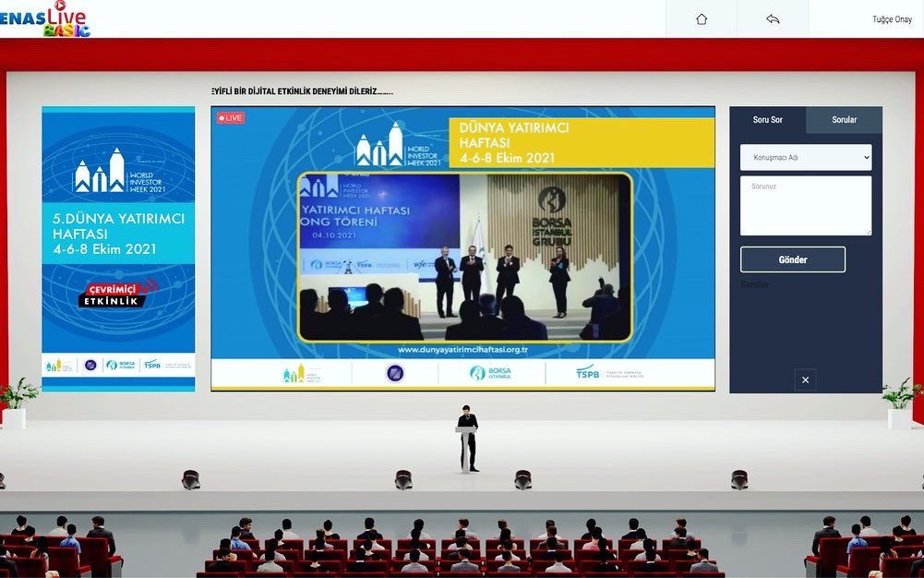Viewport: 924px width, 578px height.
Task: Click the 5. Dünya Yatırımcı Haftası poster
Action: click(x=118, y=248)
